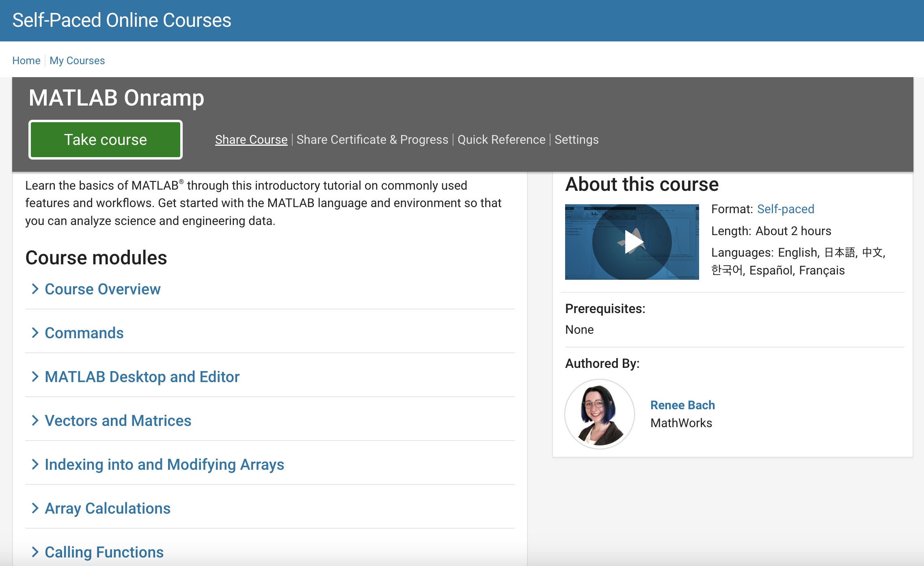Viewport: 924px width, 566px height.
Task: Open the Vectors and Matrices title
Action: click(x=118, y=421)
